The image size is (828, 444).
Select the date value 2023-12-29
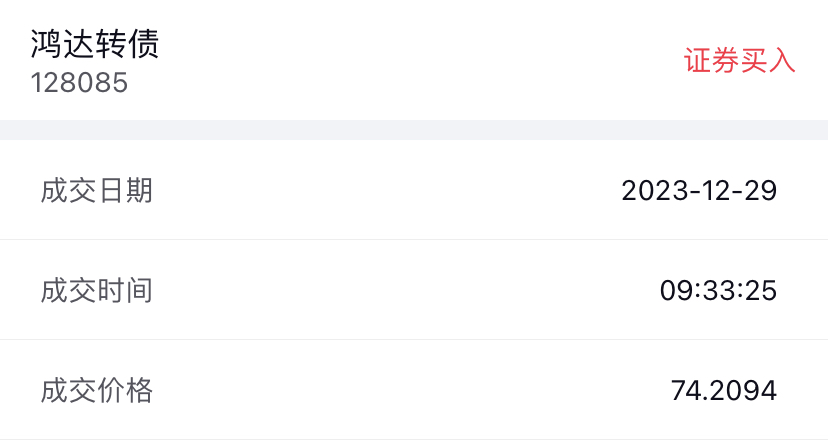(x=699, y=191)
